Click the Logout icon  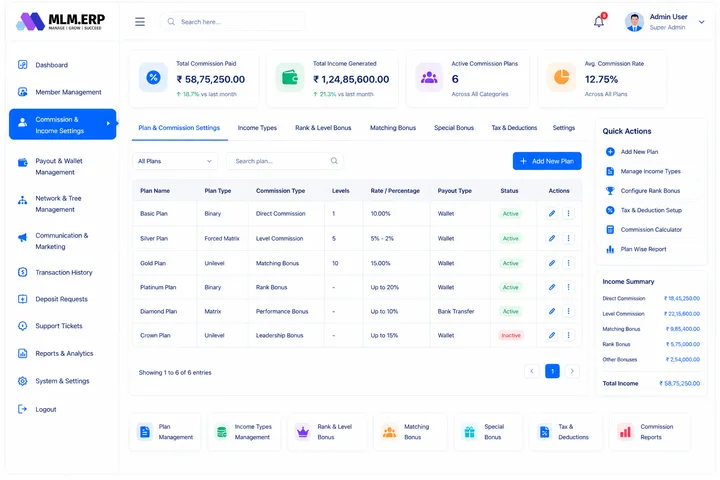coord(22,409)
